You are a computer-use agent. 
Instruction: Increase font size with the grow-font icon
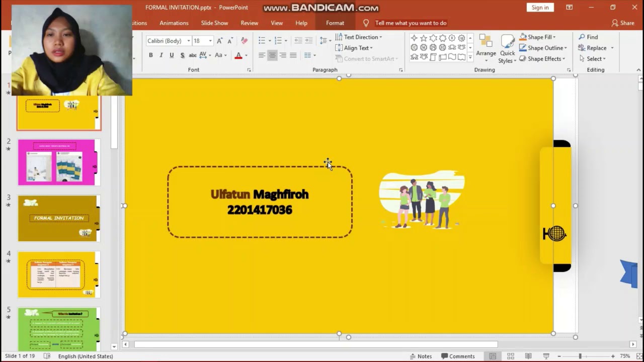(219, 41)
